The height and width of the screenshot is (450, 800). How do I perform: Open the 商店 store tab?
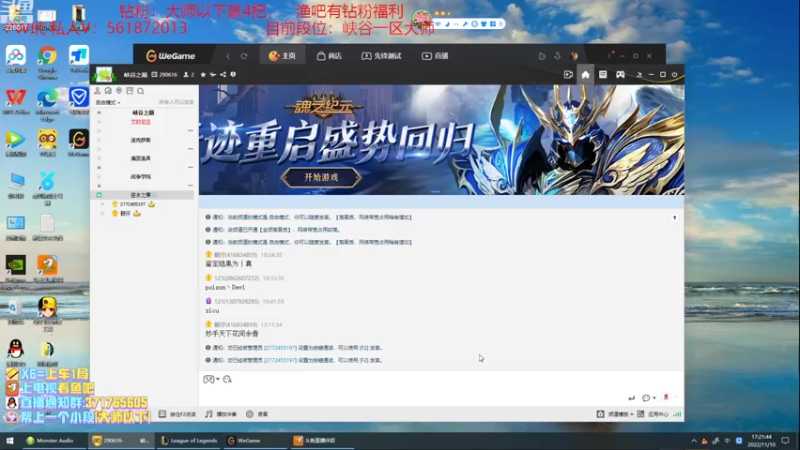pyautogui.click(x=329, y=56)
